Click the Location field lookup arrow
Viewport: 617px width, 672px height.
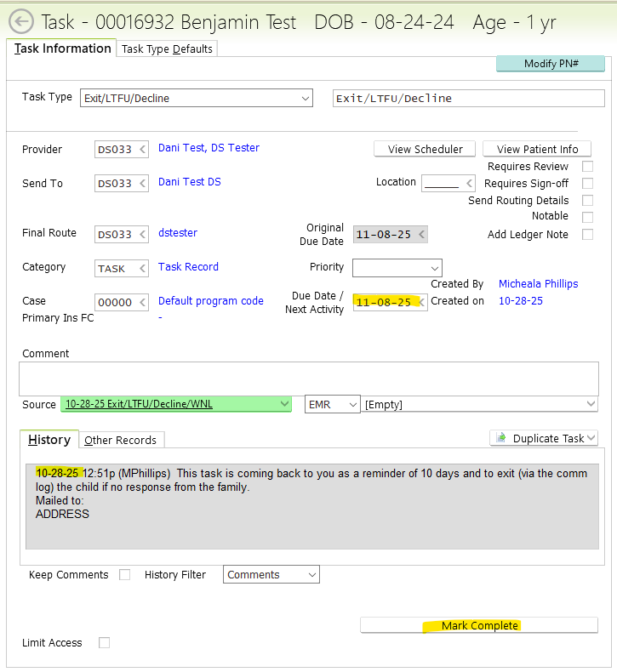pos(469,184)
